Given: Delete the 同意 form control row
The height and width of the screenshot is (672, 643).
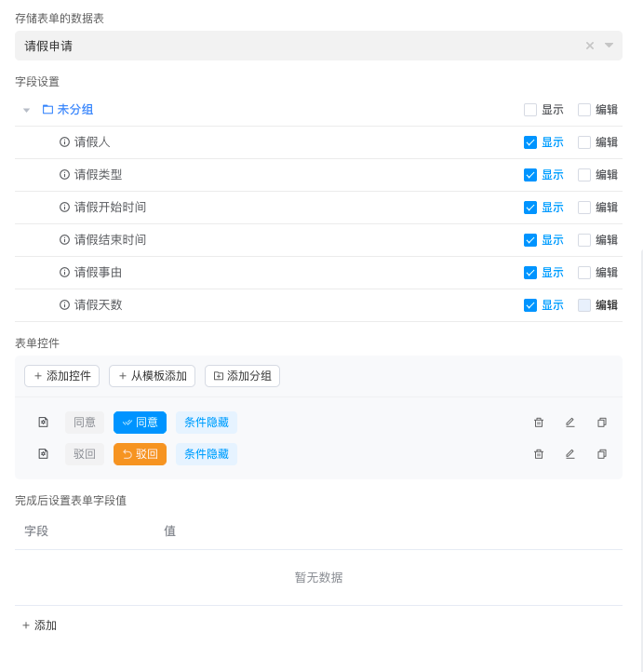Looking at the screenshot, I should 538,423.
